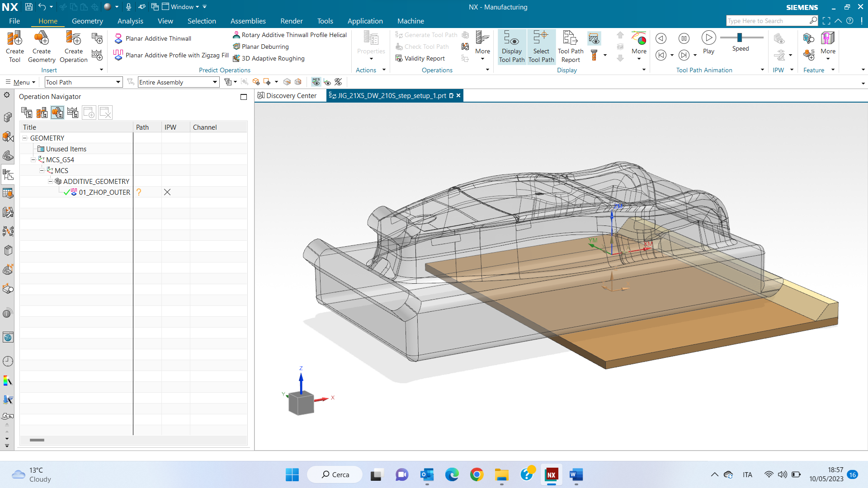Toggle Display Tool Path

(512, 47)
